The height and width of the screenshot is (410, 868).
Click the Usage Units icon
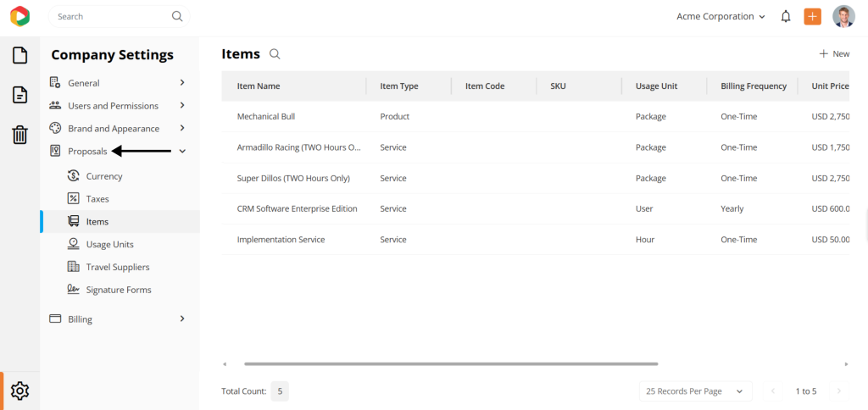pos(73,244)
